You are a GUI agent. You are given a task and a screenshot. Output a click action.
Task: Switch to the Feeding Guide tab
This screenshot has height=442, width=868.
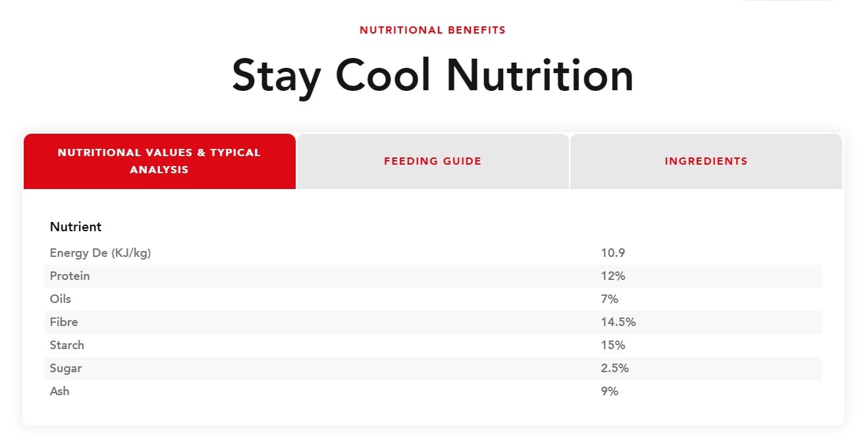(x=433, y=161)
